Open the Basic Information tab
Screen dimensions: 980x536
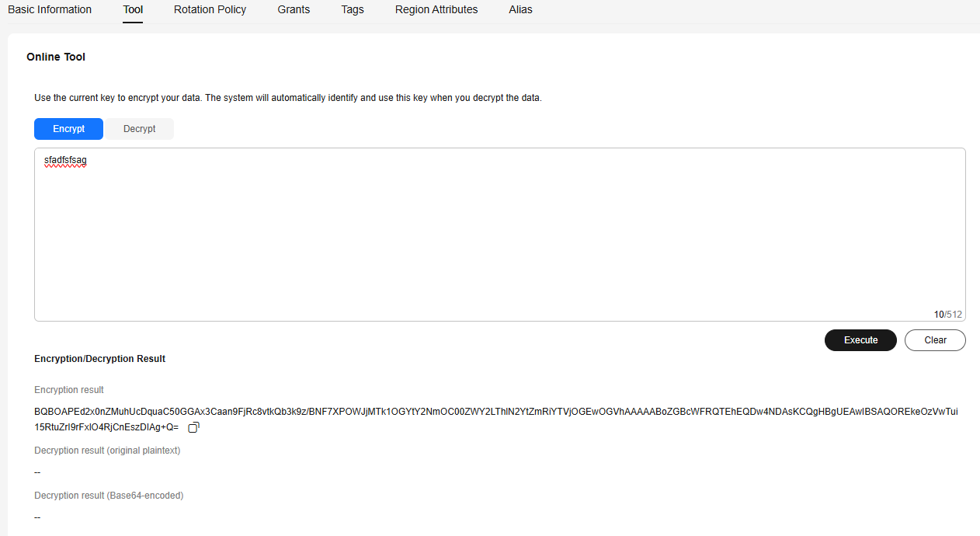(x=50, y=10)
